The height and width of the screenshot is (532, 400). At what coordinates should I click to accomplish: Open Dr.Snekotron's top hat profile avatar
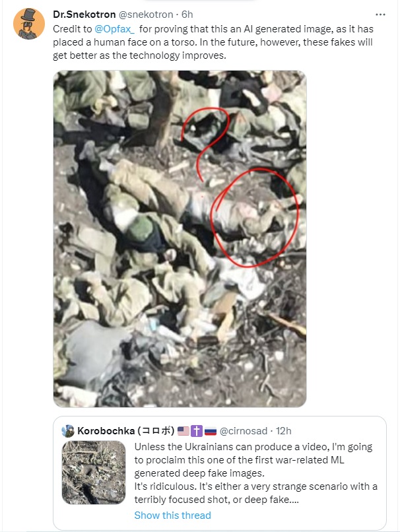(29, 24)
